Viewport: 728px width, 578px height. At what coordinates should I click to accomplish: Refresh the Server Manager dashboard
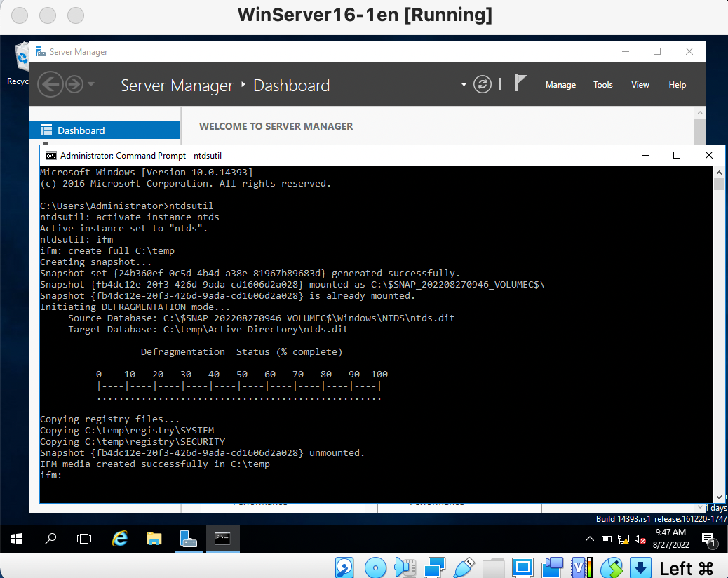pyautogui.click(x=483, y=84)
